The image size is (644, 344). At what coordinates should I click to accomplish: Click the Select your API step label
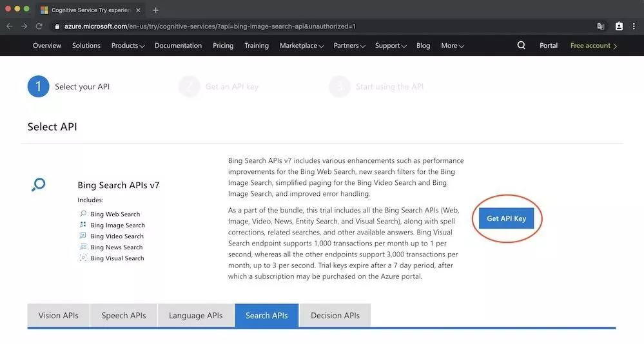pyautogui.click(x=82, y=86)
